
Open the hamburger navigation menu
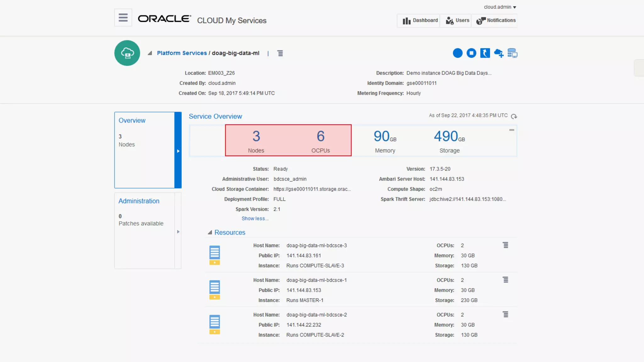pos(123,18)
